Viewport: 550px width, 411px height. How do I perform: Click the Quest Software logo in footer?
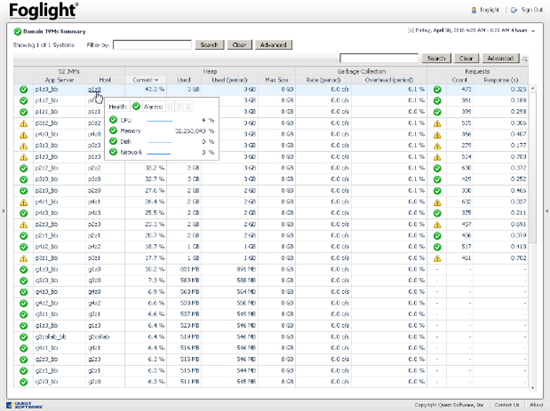pos(25,405)
